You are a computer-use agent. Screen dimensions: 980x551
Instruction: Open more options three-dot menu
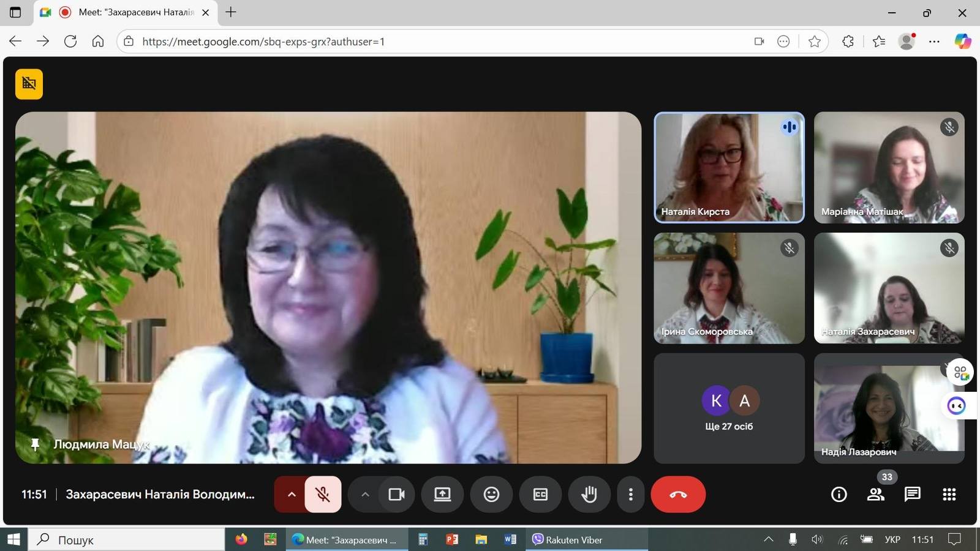pos(630,494)
